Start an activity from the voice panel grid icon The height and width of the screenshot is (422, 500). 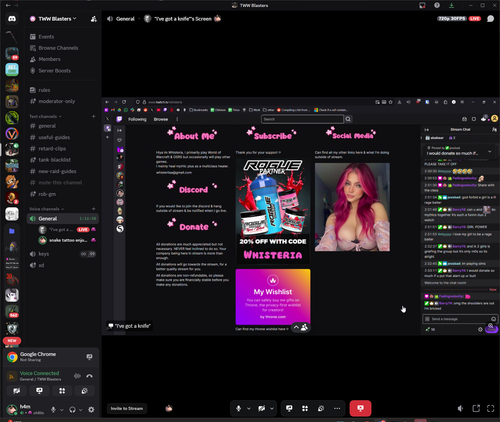click(x=62, y=391)
